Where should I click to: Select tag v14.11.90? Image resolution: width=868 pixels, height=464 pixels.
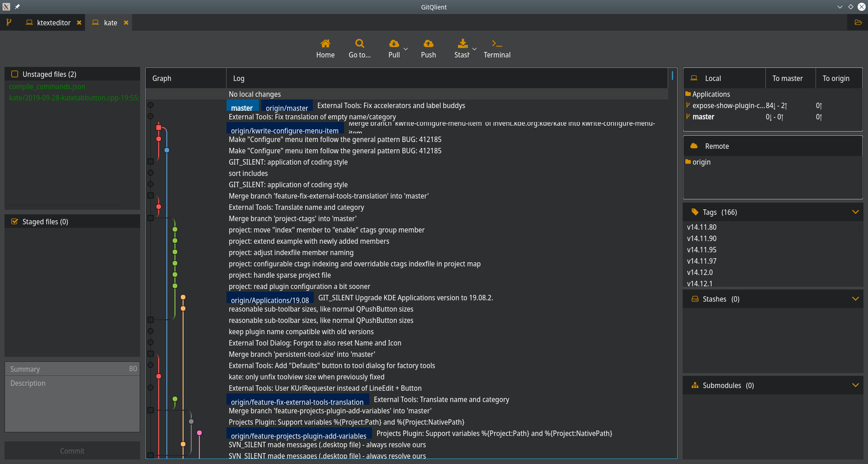(702, 238)
